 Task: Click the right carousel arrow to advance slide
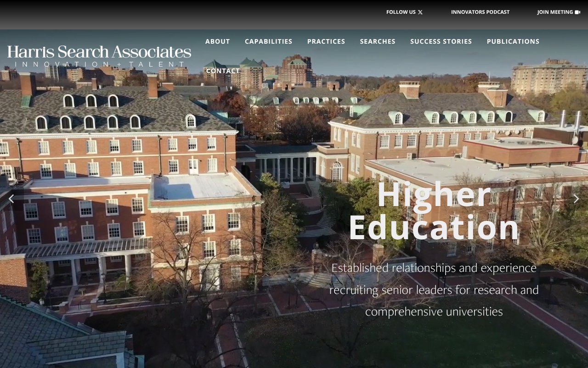coord(577,199)
